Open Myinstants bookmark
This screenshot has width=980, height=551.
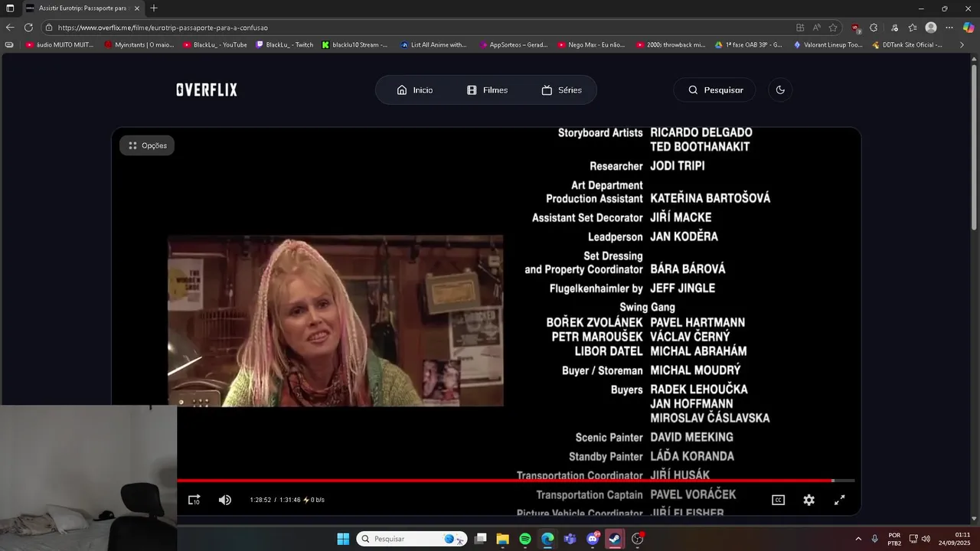139,45
